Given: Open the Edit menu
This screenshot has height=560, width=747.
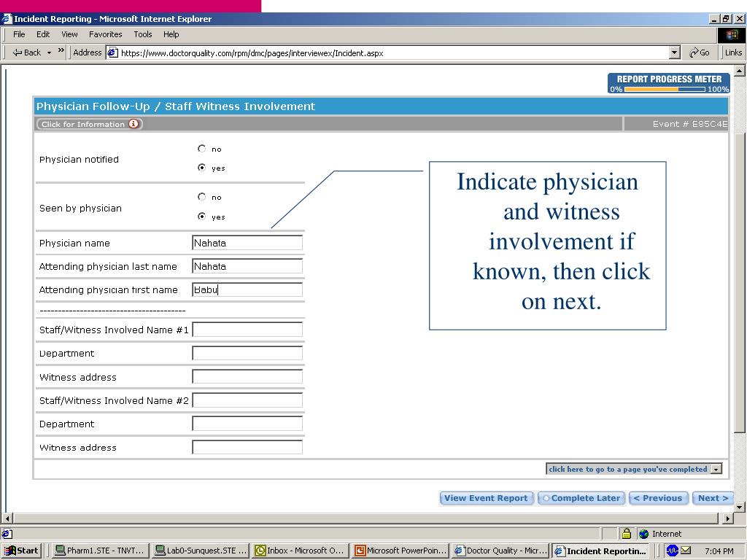Looking at the screenshot, I should click(43, 34).
